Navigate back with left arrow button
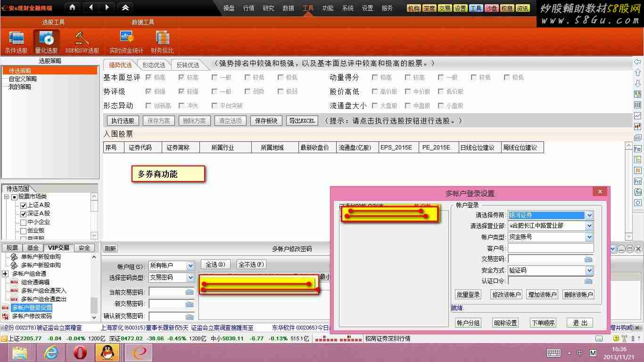This screenshot has width=644, height=362. coord(91,7)
